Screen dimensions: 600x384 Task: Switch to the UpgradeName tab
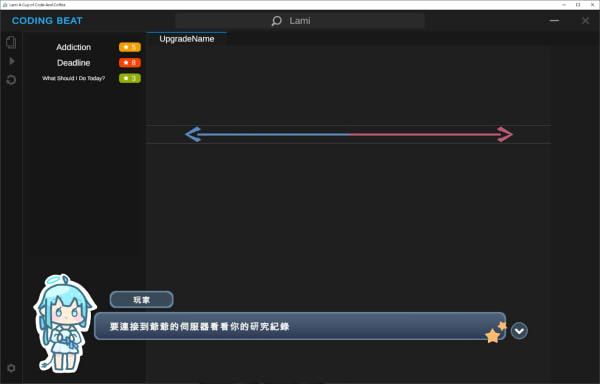187,39
